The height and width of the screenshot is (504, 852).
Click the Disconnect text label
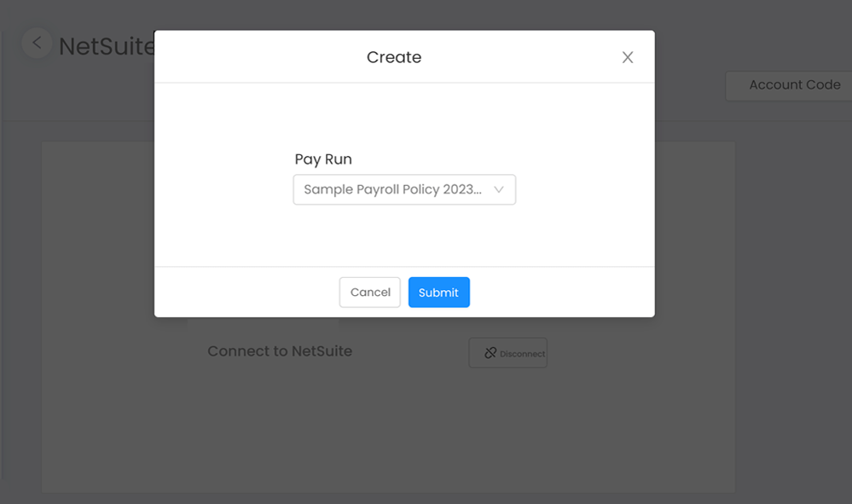click(522, 354)
